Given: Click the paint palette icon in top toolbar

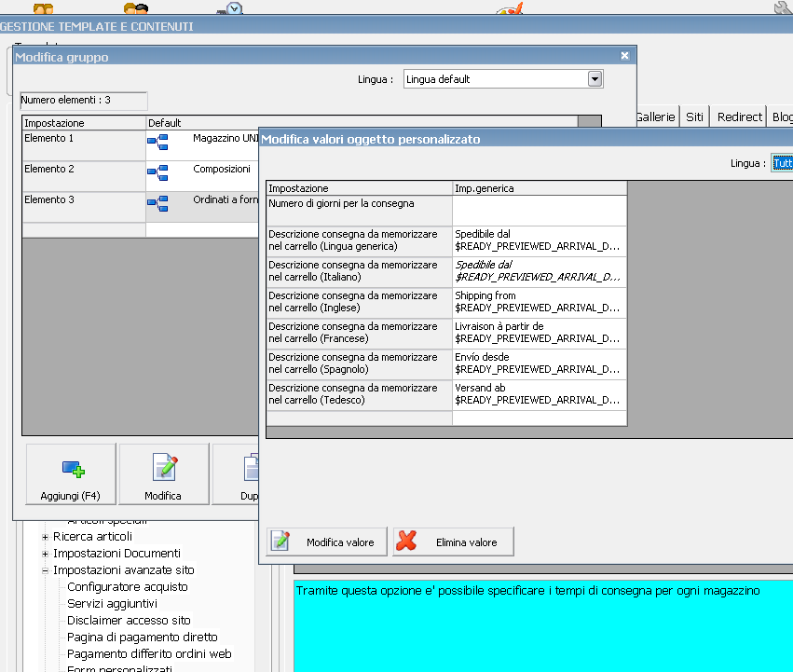Looking at the screenshot, I should 510,7.
